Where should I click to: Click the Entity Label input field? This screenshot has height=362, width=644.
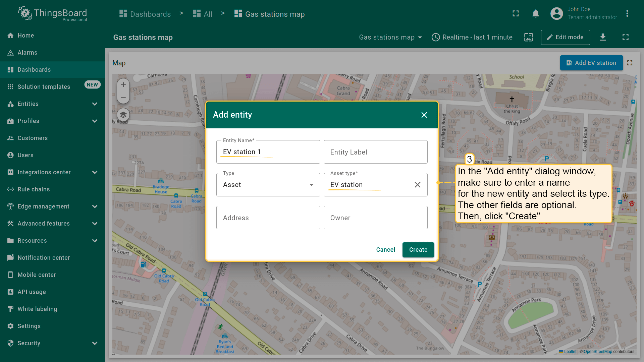coord(375,152)
